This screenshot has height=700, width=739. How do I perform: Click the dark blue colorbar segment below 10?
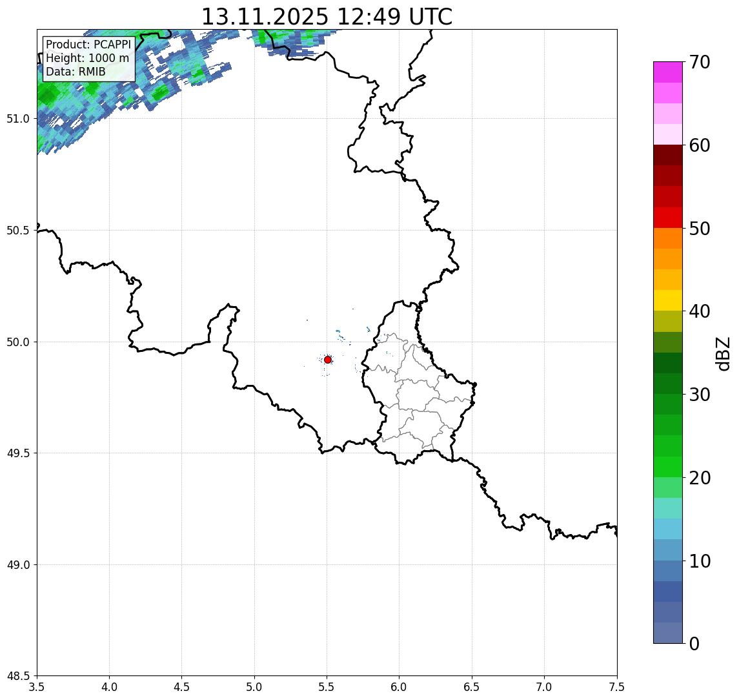pos(668,592)
